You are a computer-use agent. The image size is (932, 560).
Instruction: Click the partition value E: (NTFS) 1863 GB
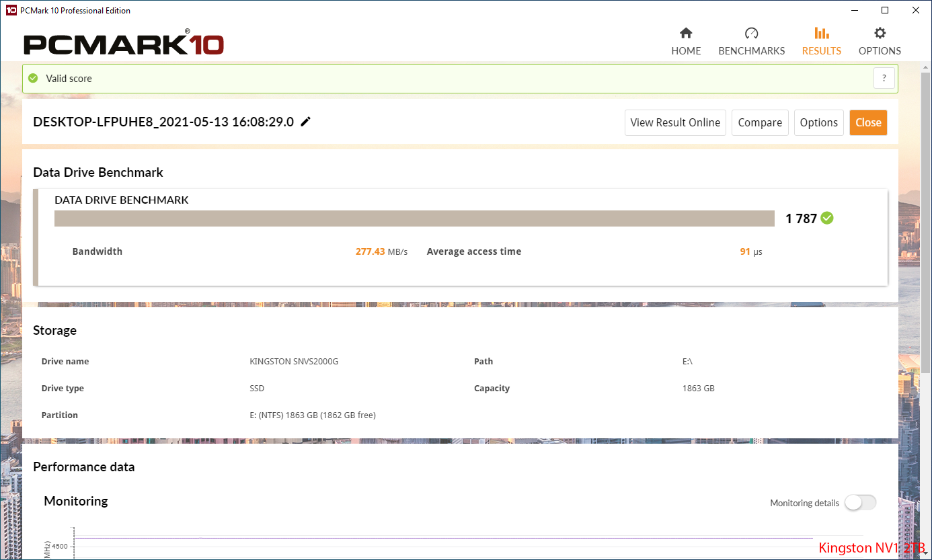point(313,415)
